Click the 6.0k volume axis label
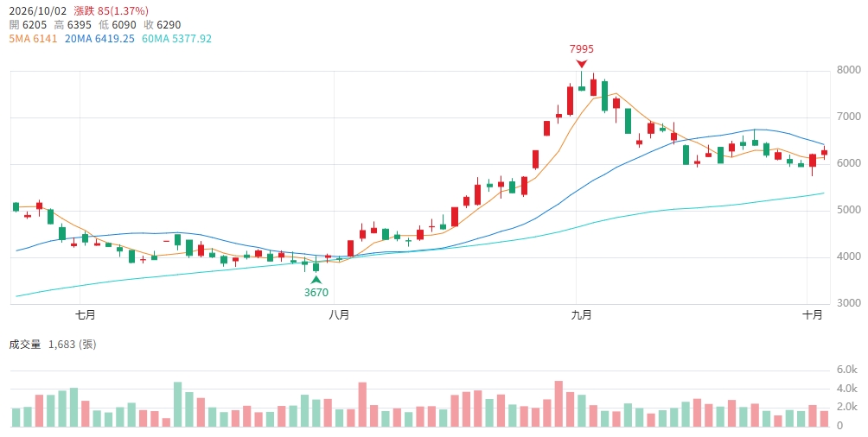 point(847,370)
